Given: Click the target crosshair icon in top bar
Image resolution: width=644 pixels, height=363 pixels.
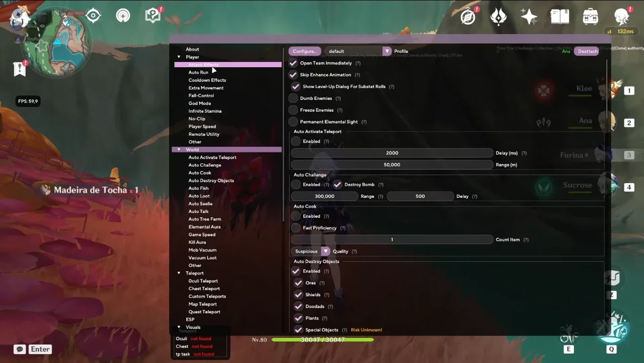Looking at the screenshot, I should click(93, 16).
